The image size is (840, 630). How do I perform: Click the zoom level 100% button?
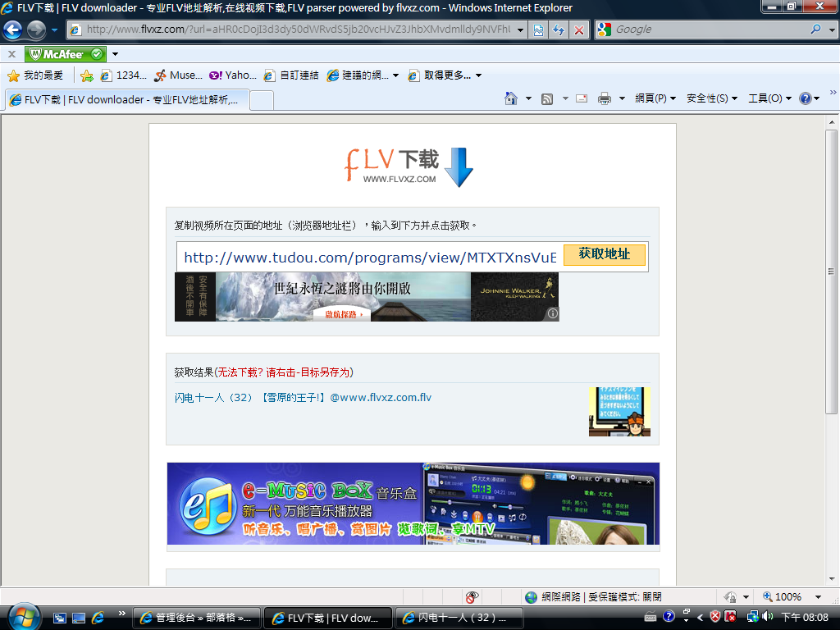click(x=782, y=597)
